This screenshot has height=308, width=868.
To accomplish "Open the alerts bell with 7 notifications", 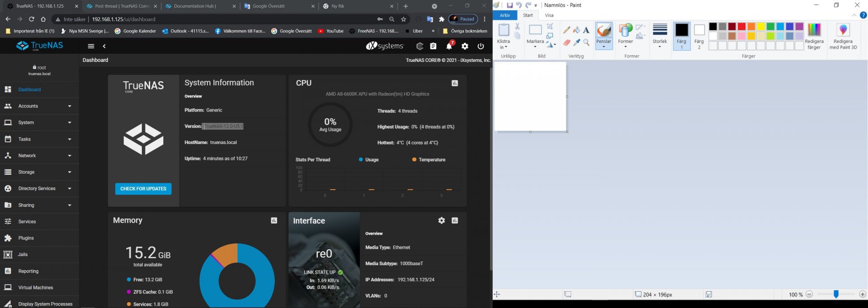I will pos(449,46).
